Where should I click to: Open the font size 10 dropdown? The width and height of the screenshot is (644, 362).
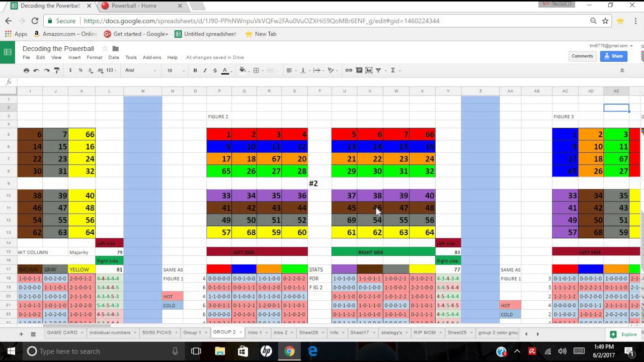coord(175,70)
